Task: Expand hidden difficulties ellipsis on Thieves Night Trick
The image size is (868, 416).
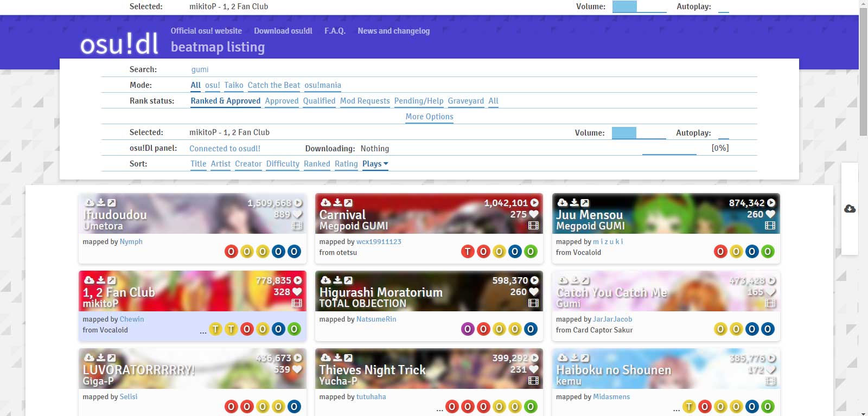Action: coord(439,408)
